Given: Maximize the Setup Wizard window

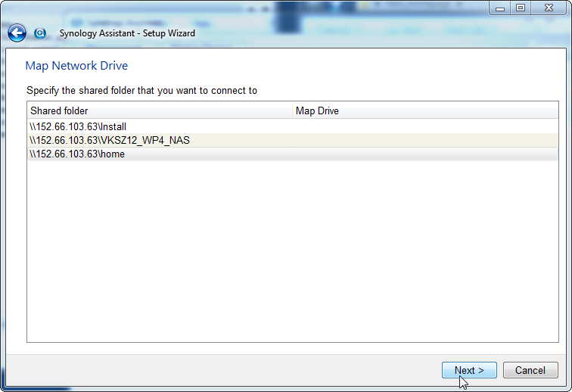Looking at the screenshot, I should [521, 8].
